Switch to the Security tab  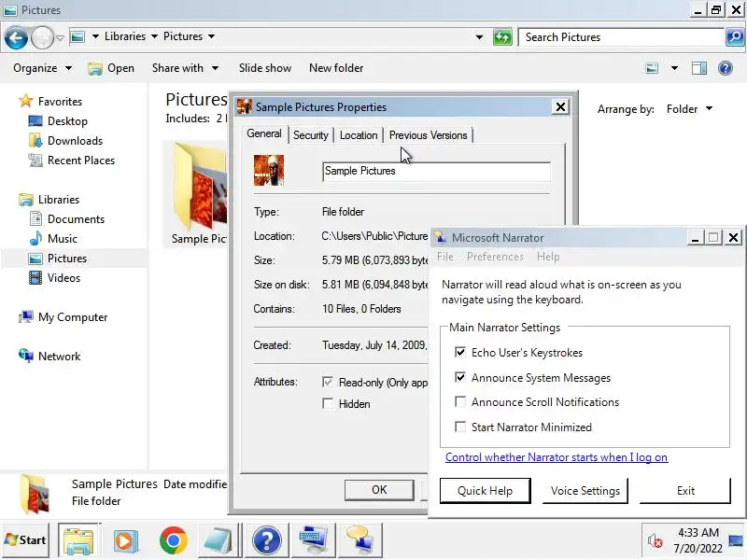coord(311,135)
